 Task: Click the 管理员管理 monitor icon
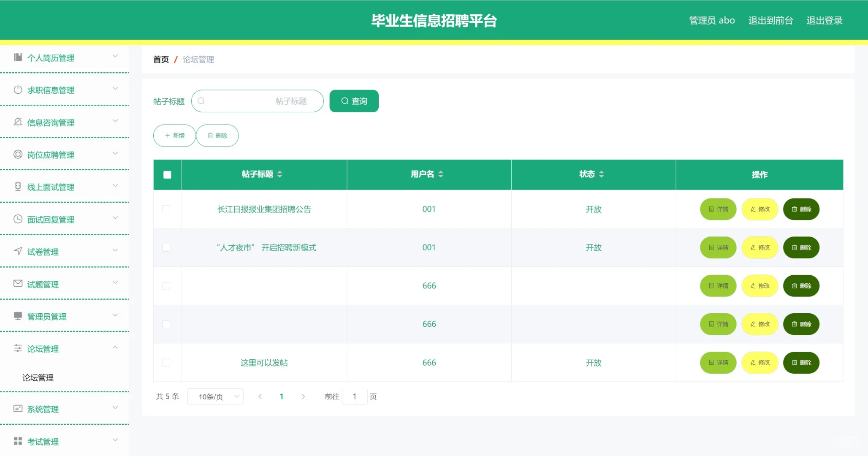click(18, 316)
